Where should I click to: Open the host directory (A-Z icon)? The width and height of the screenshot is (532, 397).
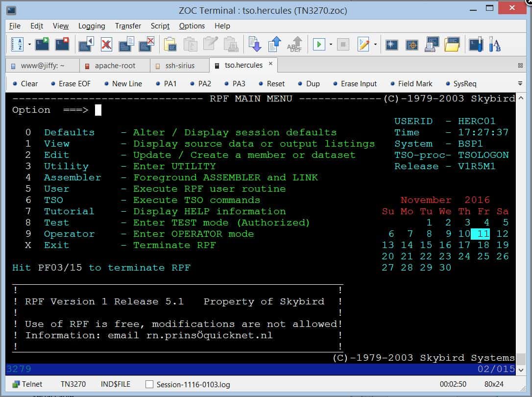coord(17,44)
